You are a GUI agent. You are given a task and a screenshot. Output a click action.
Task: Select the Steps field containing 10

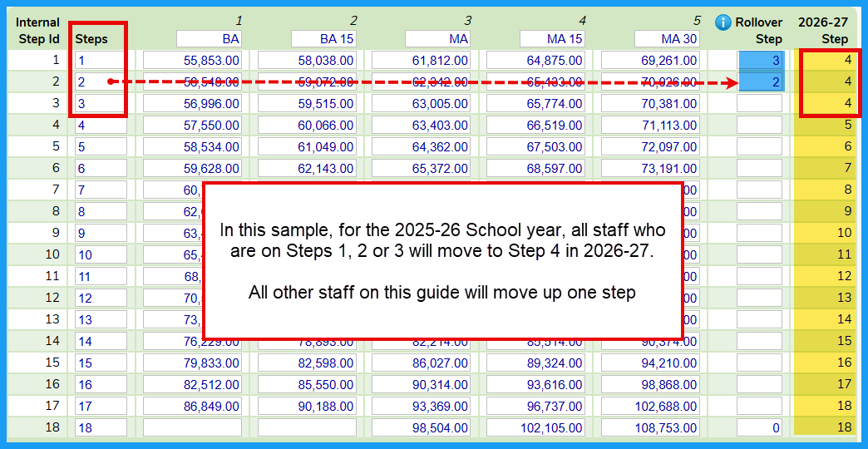[x=101, y=254]
